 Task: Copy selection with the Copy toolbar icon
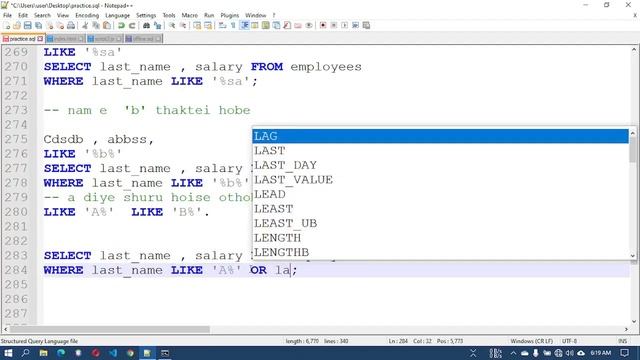96,25
